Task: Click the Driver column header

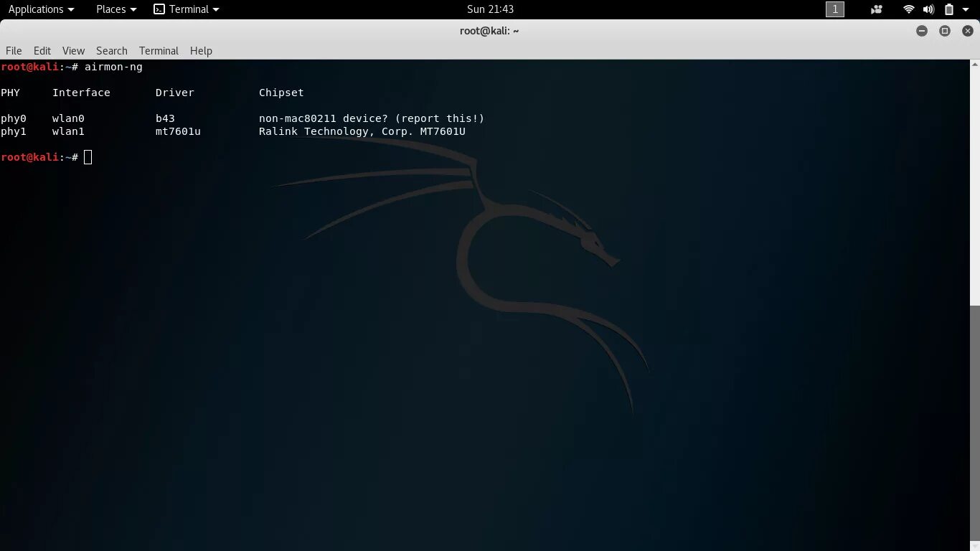Action: pyautogui.click(x=175, y=93)
